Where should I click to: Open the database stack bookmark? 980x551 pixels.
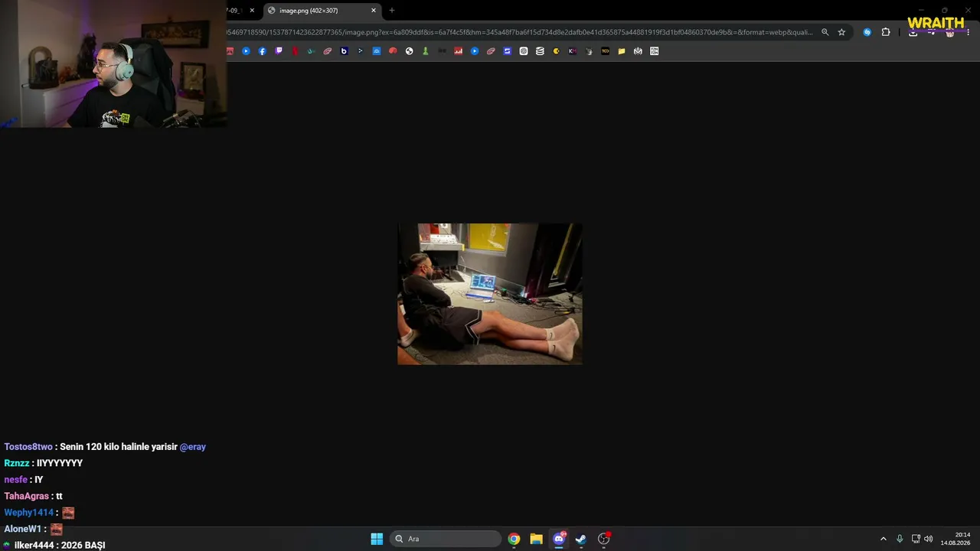point(540,51)
